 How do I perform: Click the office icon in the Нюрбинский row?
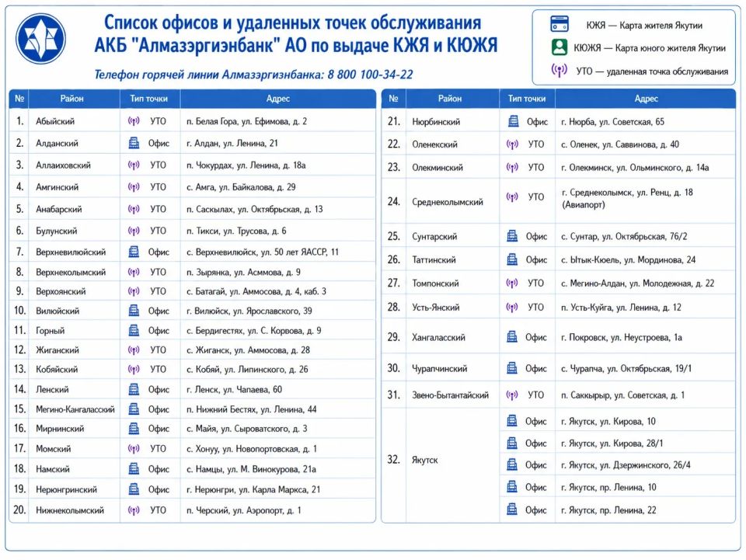tap(514, 121)
